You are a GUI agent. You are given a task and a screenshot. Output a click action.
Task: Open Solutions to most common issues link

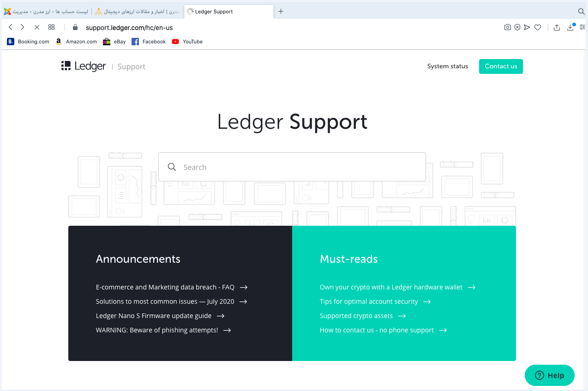coord(172,301)
